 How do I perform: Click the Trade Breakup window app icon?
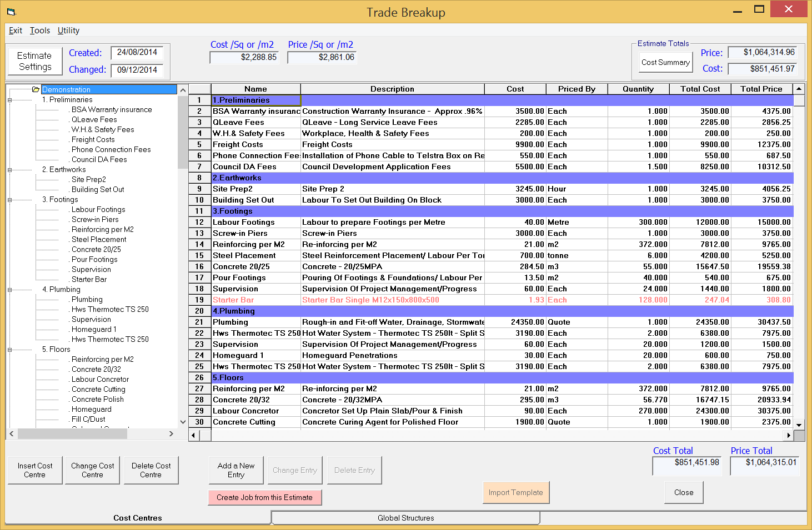tap(11, 12)
